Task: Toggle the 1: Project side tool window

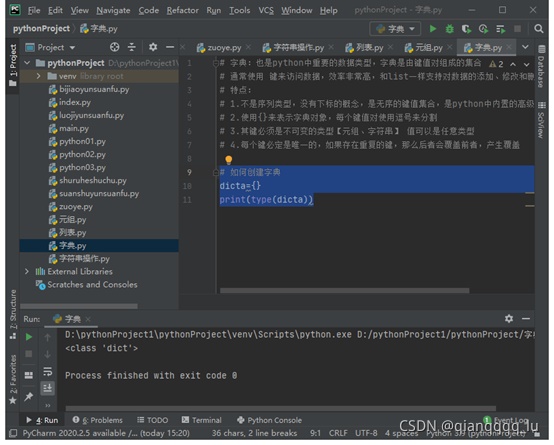Action: point(13,65)
